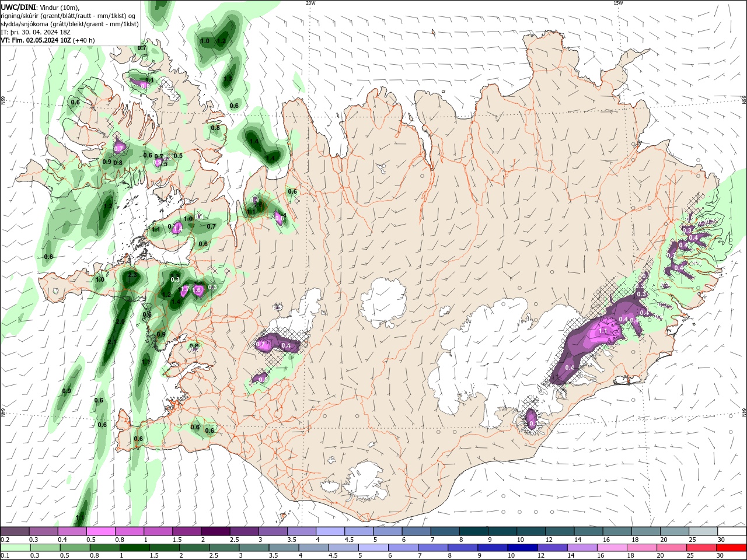Click the light purple 14–16 rain swatch
Viewport: 747px width, 560px height.
coord(581,548)
